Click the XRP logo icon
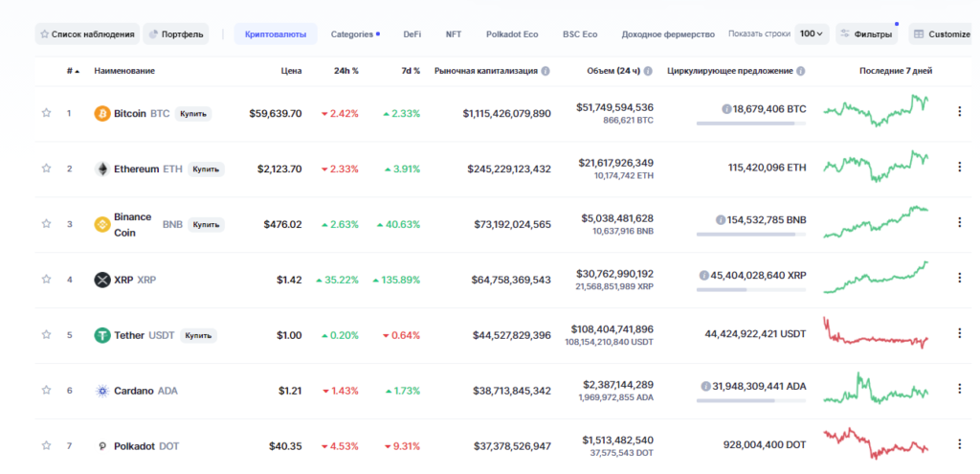 tap(101, 280)
